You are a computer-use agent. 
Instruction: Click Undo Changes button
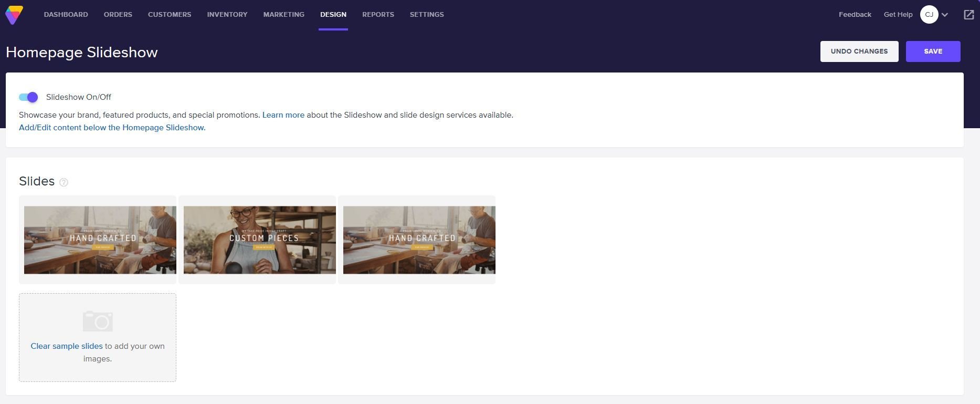click(x=859, y=51)
